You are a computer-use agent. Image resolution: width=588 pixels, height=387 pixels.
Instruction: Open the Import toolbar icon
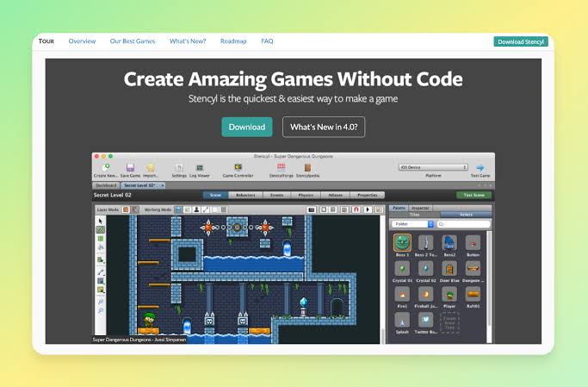[151, 167]
